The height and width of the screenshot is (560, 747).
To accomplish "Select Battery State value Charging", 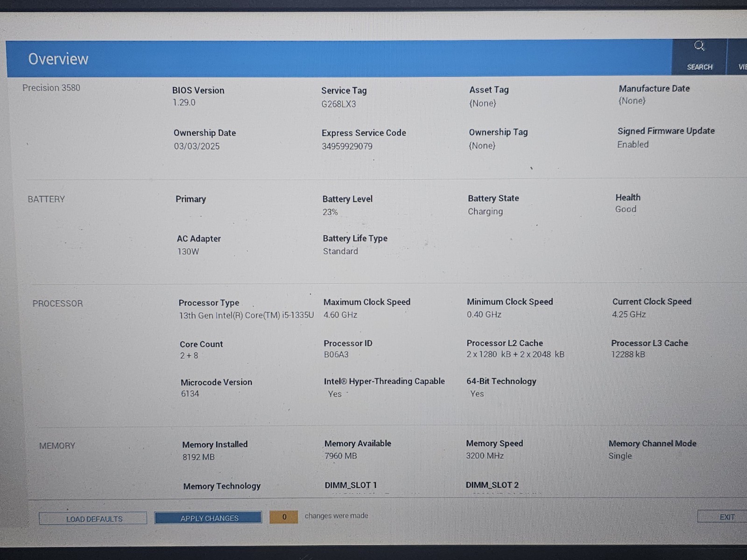I will 485,211.
